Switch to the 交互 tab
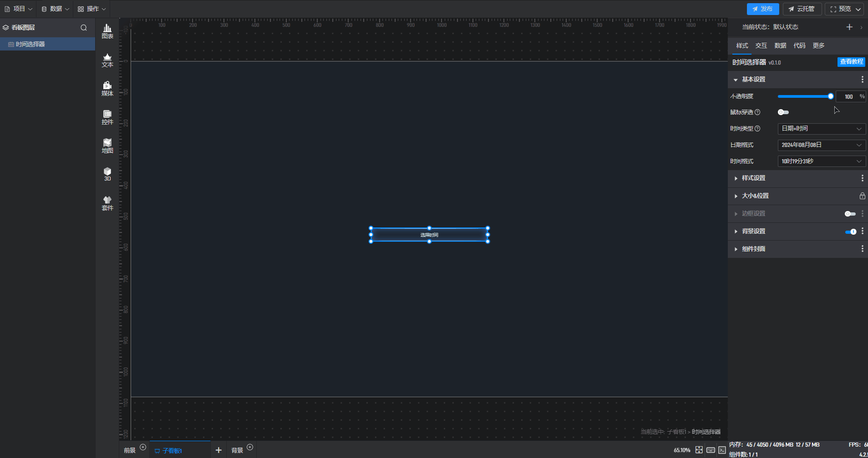868x458 pixels. [761, 45]
